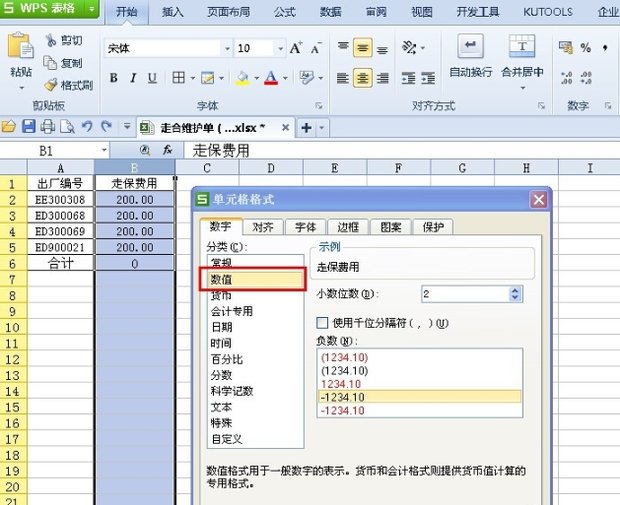This screenshot has width=620, height=505.
Task: Save the workbook with floppy disk icon
Action: point(28,127)
